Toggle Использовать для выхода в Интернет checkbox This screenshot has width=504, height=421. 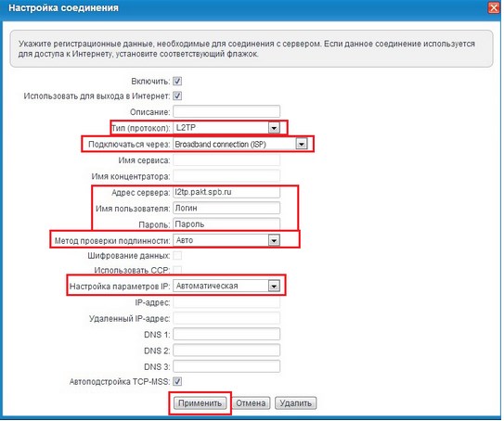click(177, 96)
